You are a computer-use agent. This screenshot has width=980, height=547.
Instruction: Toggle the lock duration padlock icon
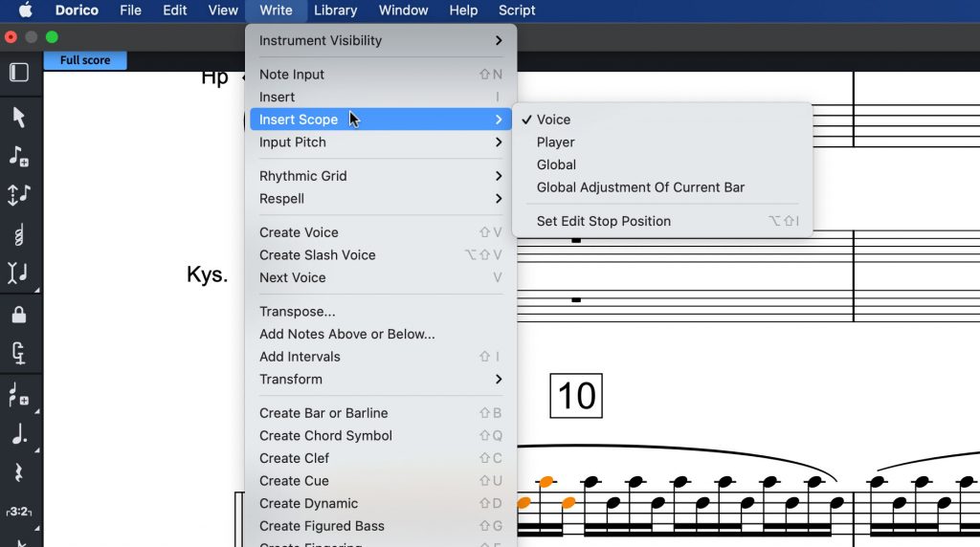point(19,314)
